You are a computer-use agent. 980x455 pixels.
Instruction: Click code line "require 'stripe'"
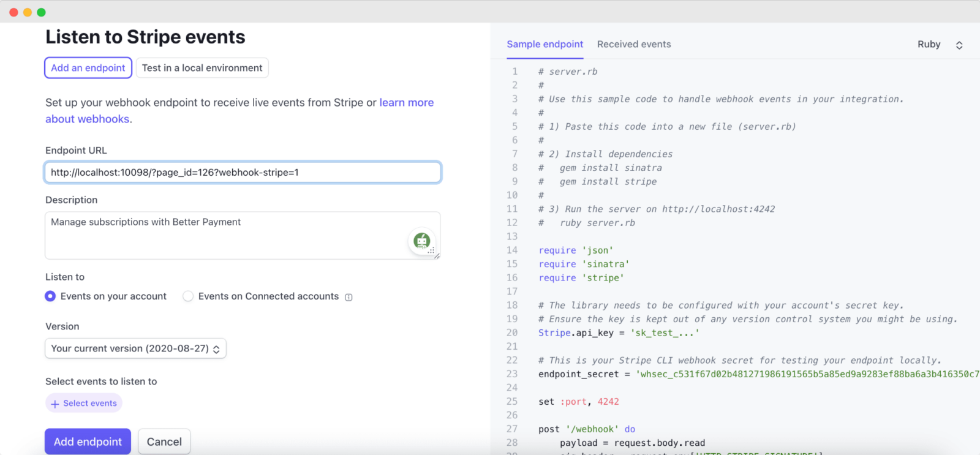[581, 278]
